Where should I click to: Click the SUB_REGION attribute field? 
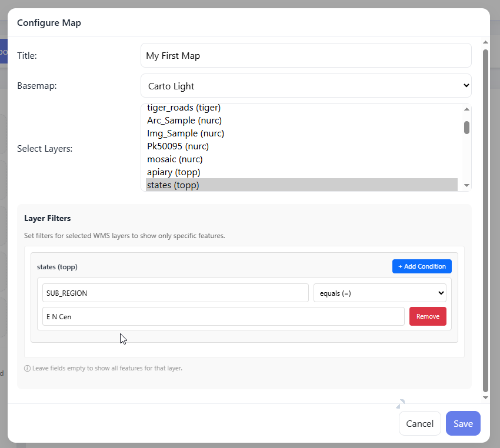tap(175, 293)
